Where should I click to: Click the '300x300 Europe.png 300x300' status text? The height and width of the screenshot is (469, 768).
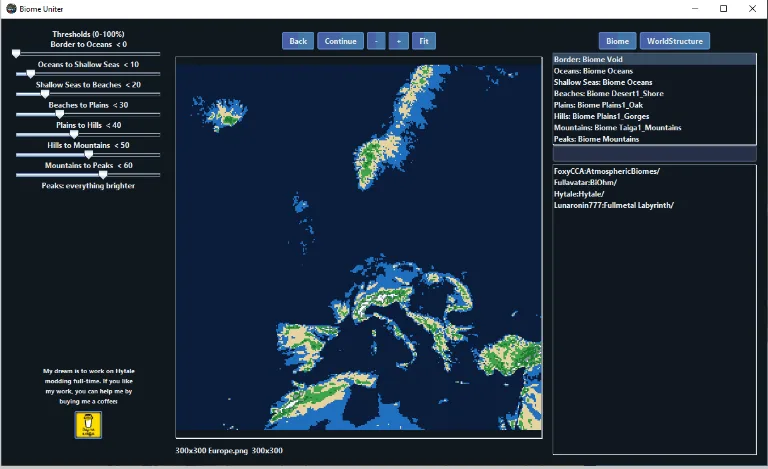[229, 450]
